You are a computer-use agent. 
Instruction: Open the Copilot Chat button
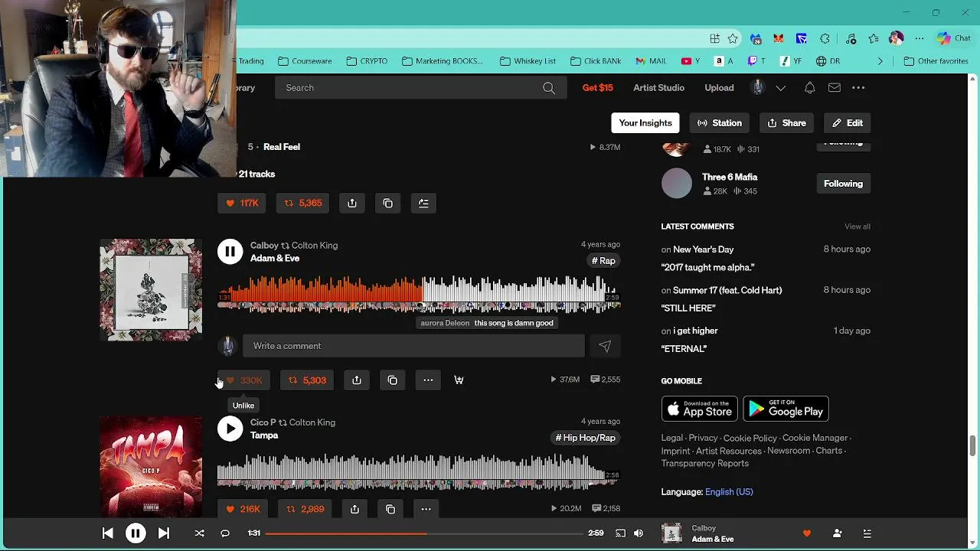point(954,38)
